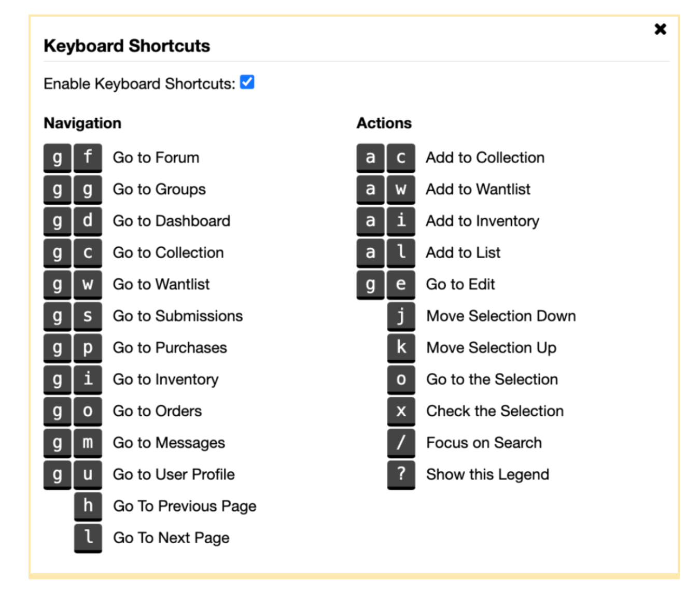
Task: Click the 'h' Go To Previous Page keycap
Action: point(88,506)
